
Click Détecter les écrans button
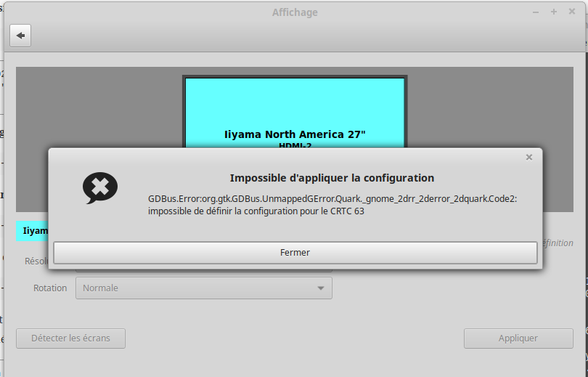70,339
